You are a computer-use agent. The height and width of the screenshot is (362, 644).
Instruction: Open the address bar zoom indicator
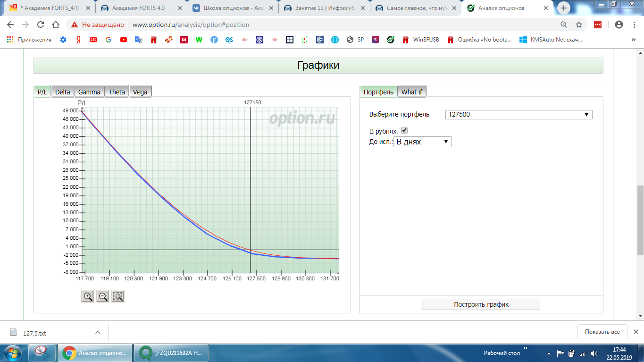point(564,25)
